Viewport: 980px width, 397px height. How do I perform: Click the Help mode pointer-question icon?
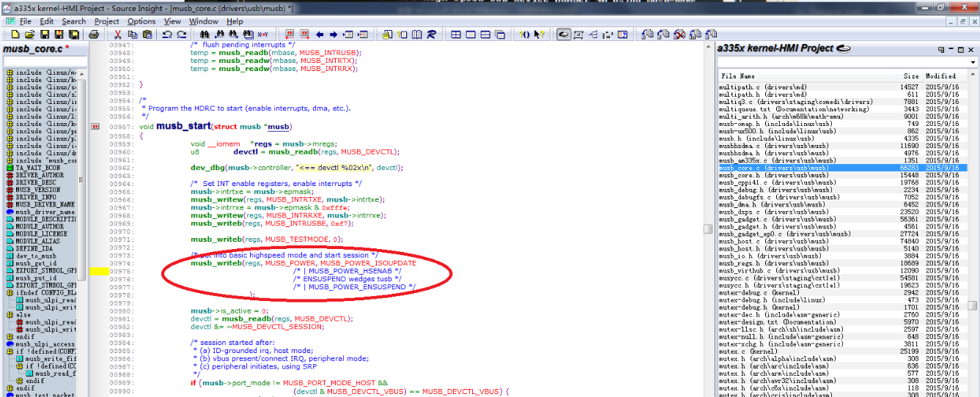[x=539, y=34]
